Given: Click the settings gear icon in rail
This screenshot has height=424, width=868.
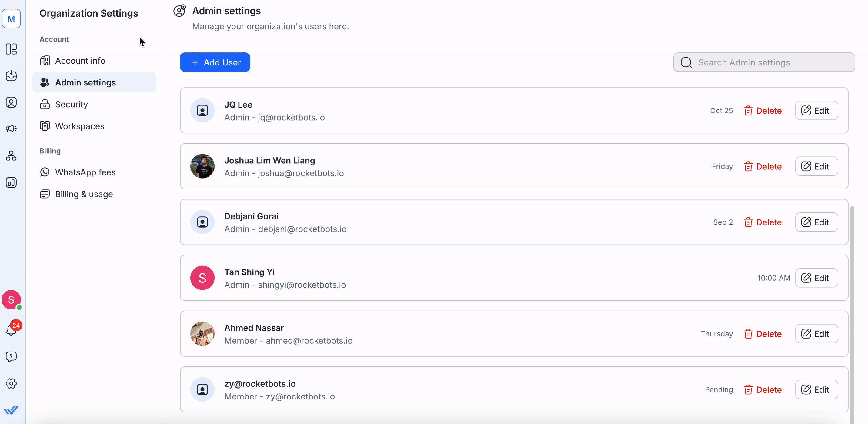Looking at the screenshot, I should pyautogui.click(x=11, y=383).
